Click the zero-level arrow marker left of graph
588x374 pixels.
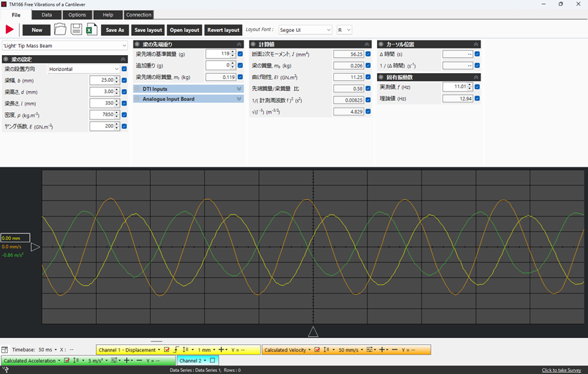(x=35, y=246)
